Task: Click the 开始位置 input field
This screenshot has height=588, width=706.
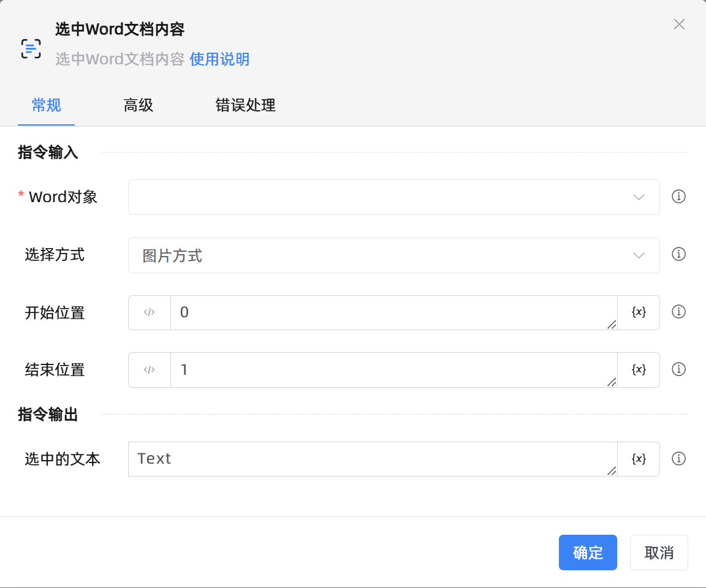Action: [393, 312]
